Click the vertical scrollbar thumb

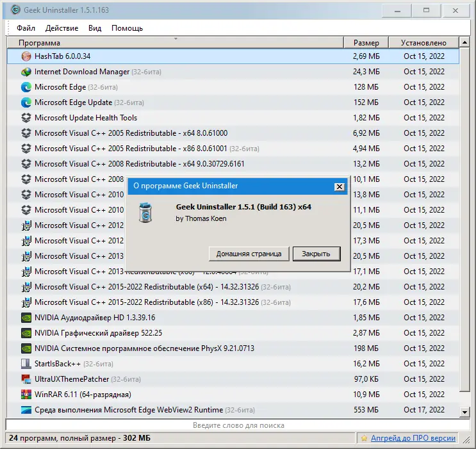[x=464, y=220]
